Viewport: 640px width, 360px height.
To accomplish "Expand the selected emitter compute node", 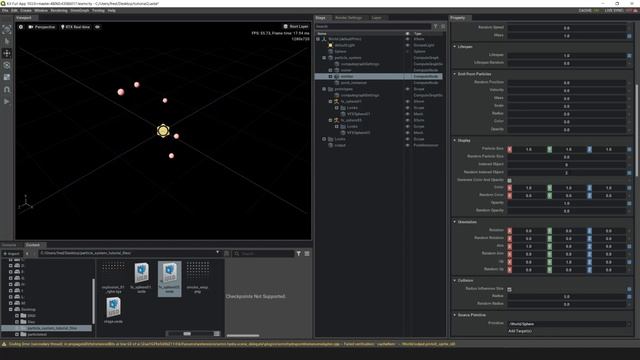I will [330, 76].
